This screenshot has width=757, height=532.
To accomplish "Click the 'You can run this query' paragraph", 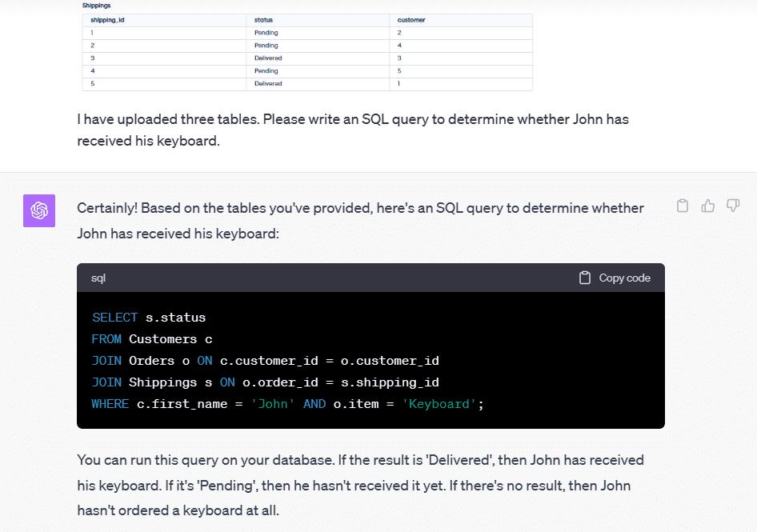I will click(x=361, y=485).
